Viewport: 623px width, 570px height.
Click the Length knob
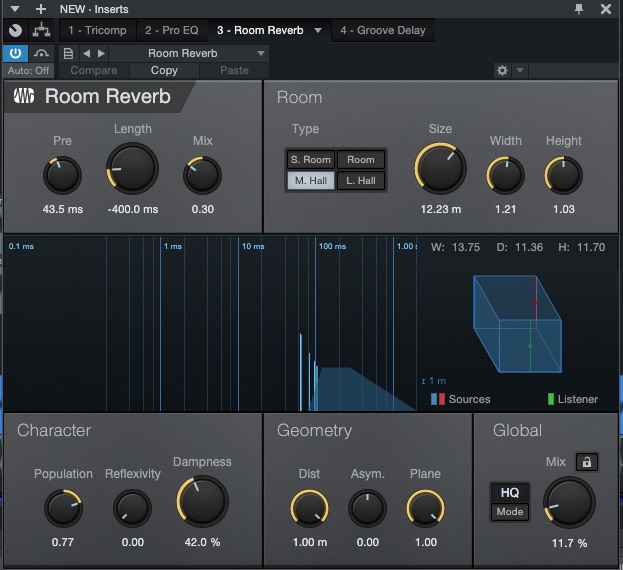point(132,169)
